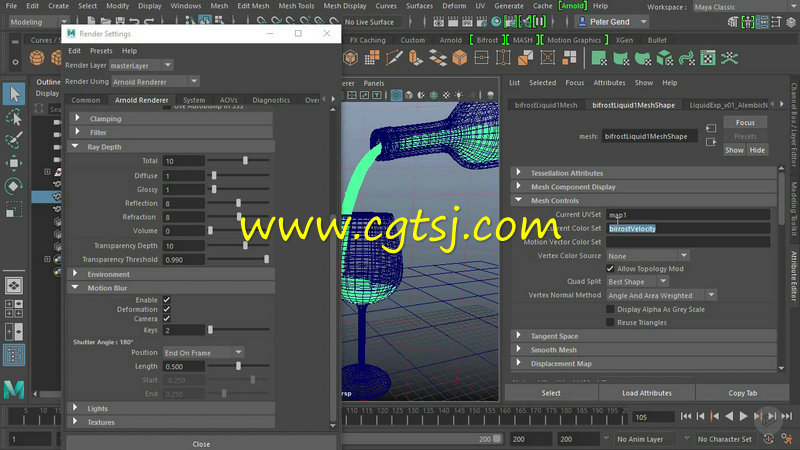Screen dimensions: 800x450
Task: Toggle Motion Blur Camera checkbox
Action: (x=167, y=318)
